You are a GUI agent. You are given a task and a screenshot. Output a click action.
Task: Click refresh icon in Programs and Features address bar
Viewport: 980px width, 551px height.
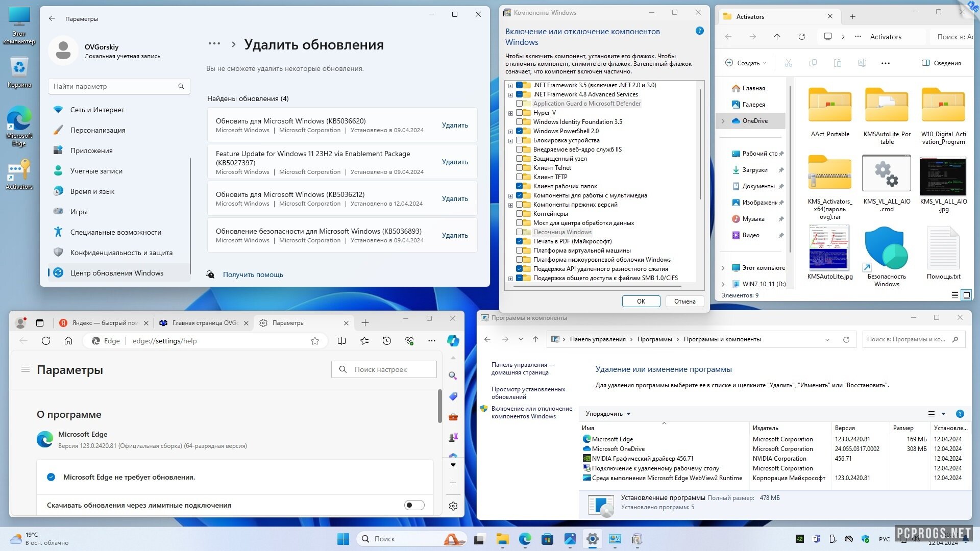click(846, 339)
